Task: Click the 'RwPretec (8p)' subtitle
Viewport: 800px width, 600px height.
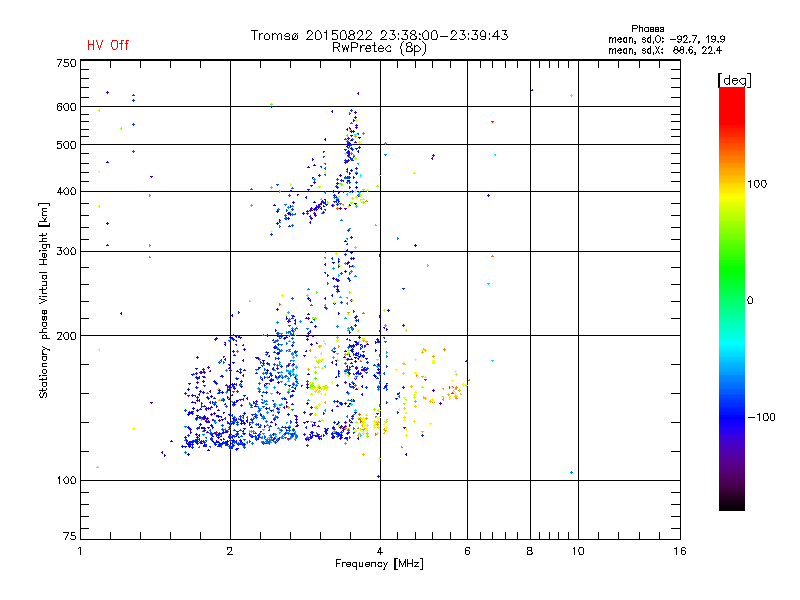Action: [379, 48]
